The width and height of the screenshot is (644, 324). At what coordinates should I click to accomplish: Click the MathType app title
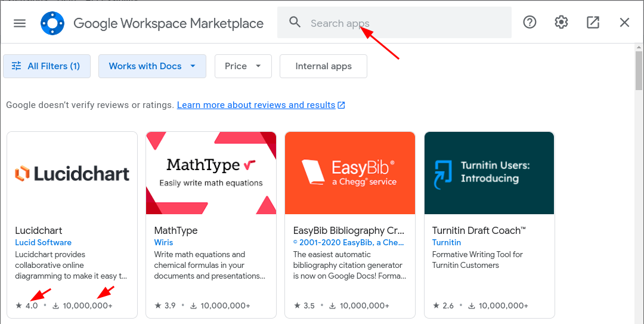(x=176, y=231)
